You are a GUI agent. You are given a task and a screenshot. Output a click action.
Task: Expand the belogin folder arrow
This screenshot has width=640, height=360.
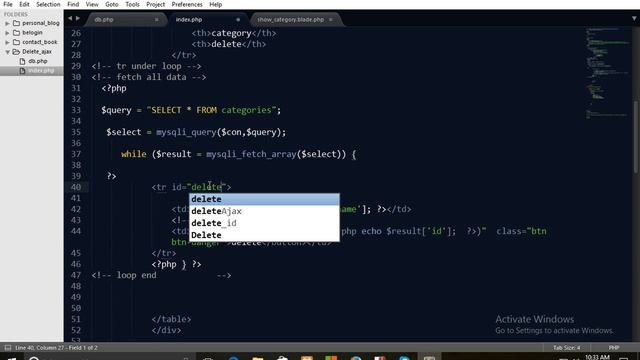7,33
